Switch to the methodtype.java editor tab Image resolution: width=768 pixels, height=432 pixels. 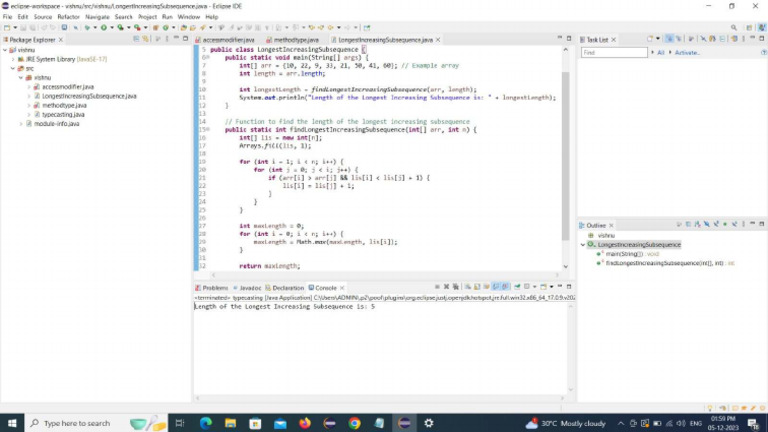[294, 40]
